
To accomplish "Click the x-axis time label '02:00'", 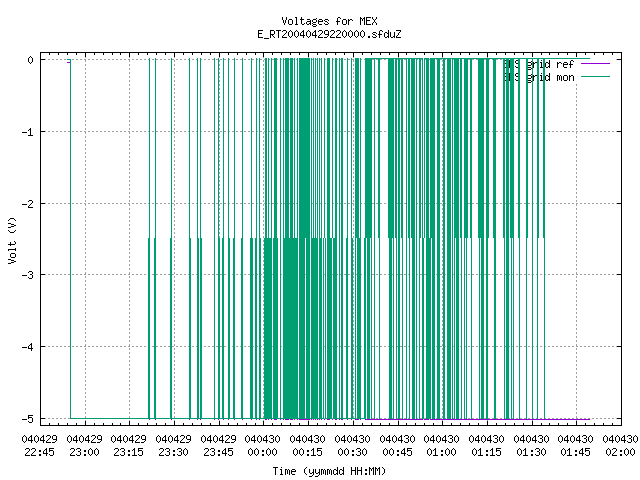I will pos(620,452).
